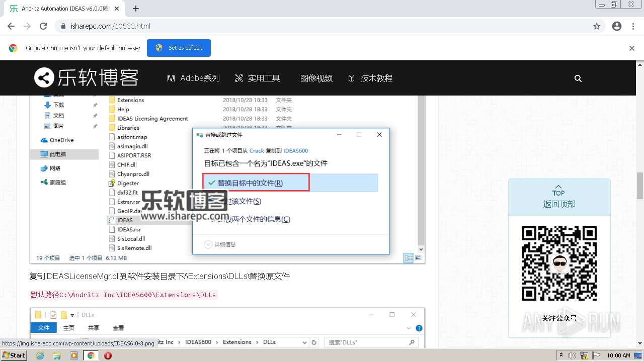The image size is (644, 362).
Task: Open the 实用工具 navigation menu
Action: click(257, 78)
